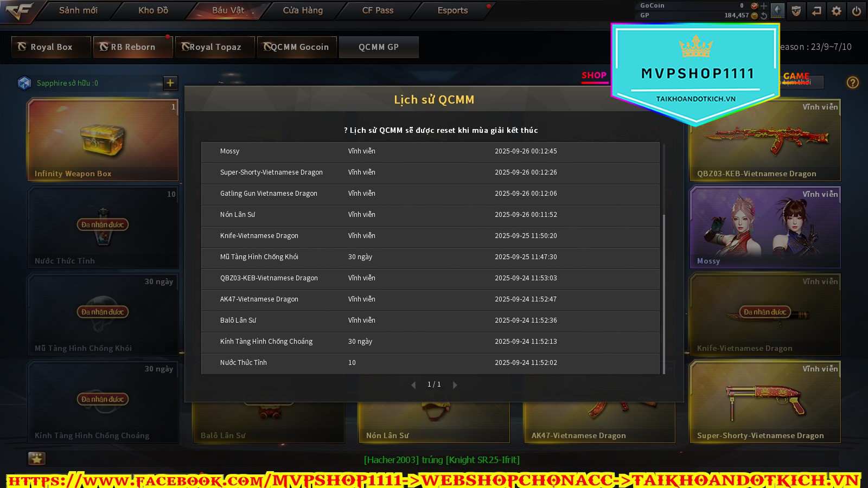Select the Infinity Weapon Box thumbnail
Image resolution: width=868 pixels, height=488 pixels.
(103, 139)
